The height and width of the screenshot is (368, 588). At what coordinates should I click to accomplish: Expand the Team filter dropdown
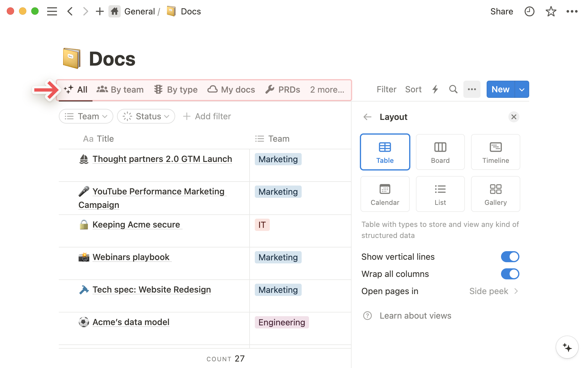(86, 117)
